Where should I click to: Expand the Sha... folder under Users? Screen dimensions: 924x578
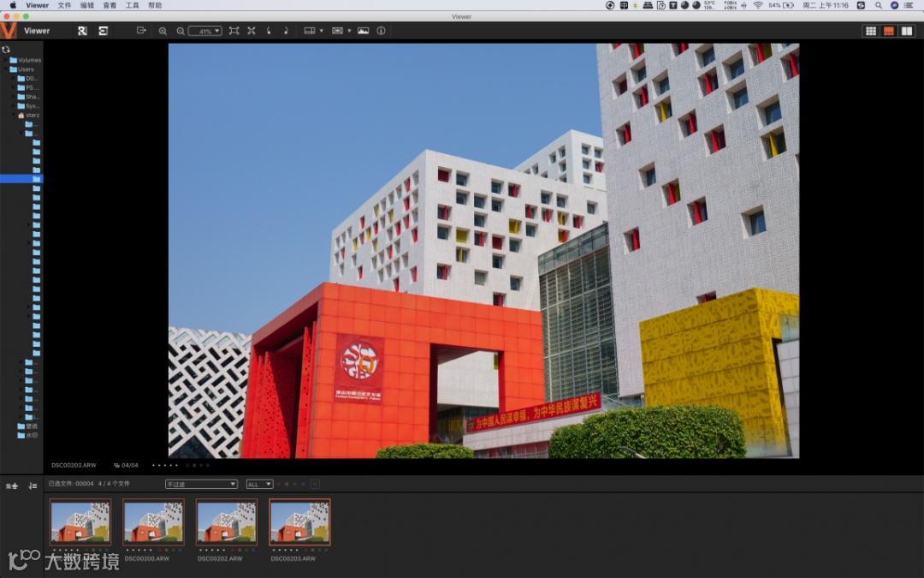click(14, 97)
